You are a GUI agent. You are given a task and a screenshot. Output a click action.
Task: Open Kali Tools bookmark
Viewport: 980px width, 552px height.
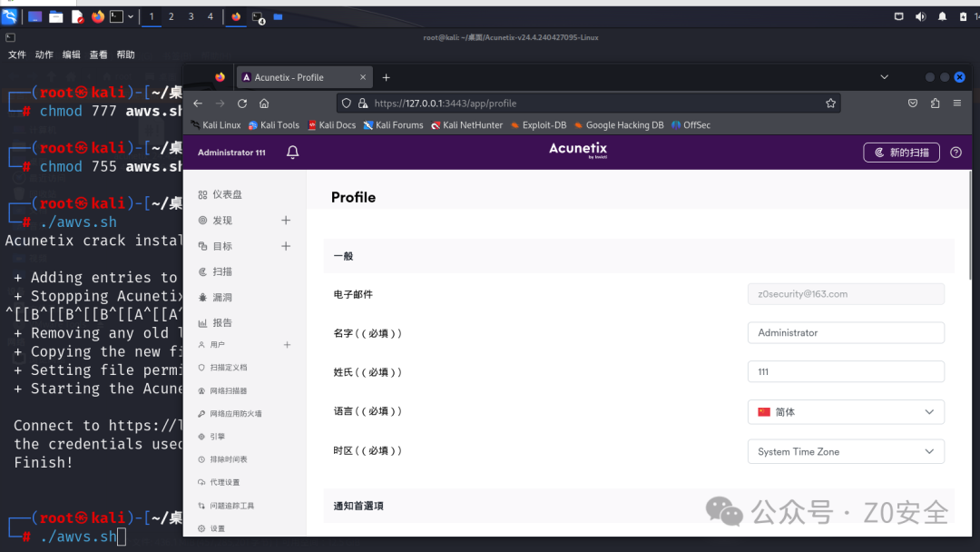pyautogui.click(x=274, y=125)
